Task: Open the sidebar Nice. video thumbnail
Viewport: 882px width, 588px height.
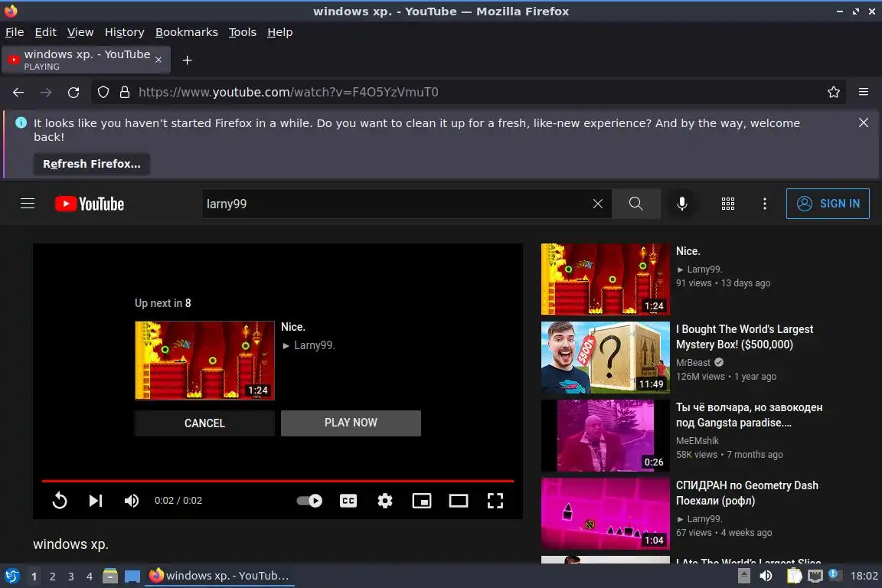Action: (606, 279)
